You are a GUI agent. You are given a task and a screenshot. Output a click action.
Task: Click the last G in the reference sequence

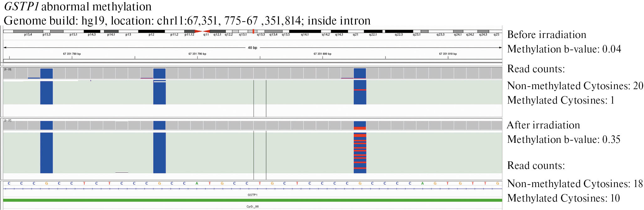tap(497, 183)
